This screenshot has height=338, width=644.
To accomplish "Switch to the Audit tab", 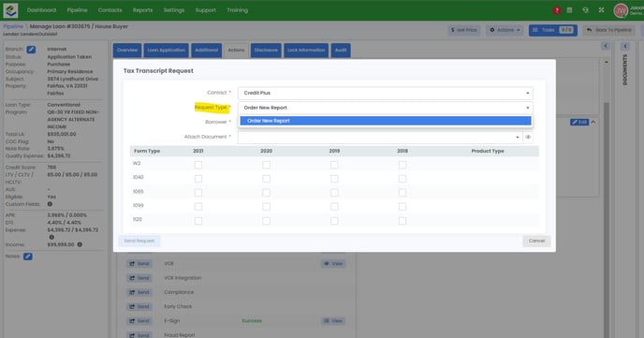I will [x=341, y=51].
